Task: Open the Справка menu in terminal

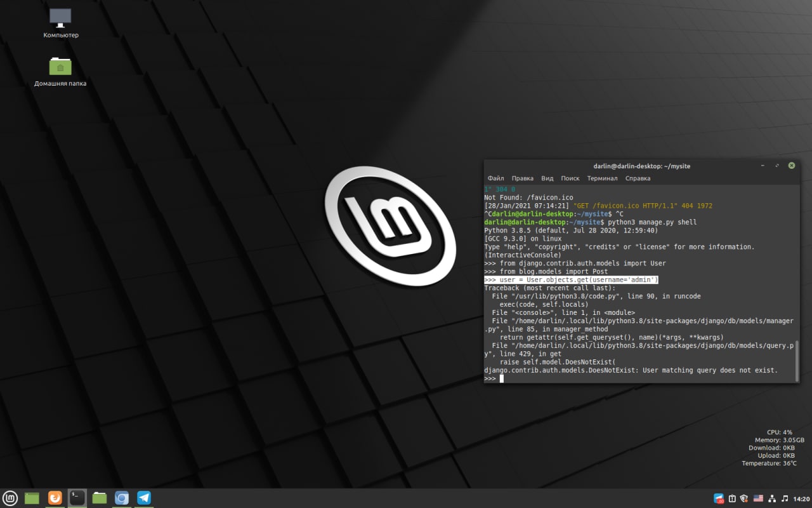Action: point(638,178)
